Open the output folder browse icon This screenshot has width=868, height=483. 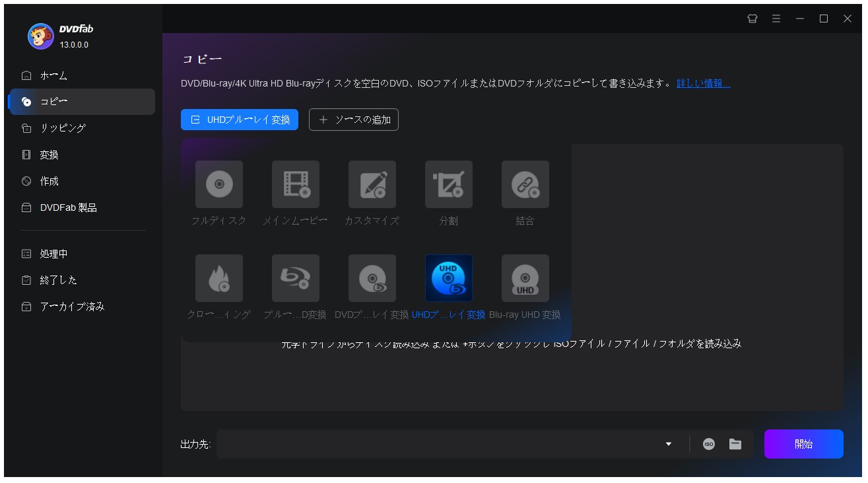(x=735, y=444)
